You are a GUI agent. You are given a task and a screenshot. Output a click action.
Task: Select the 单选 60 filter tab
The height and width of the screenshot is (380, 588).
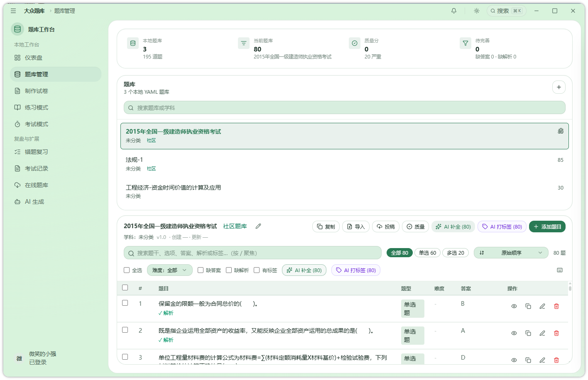tap(427, 253)
